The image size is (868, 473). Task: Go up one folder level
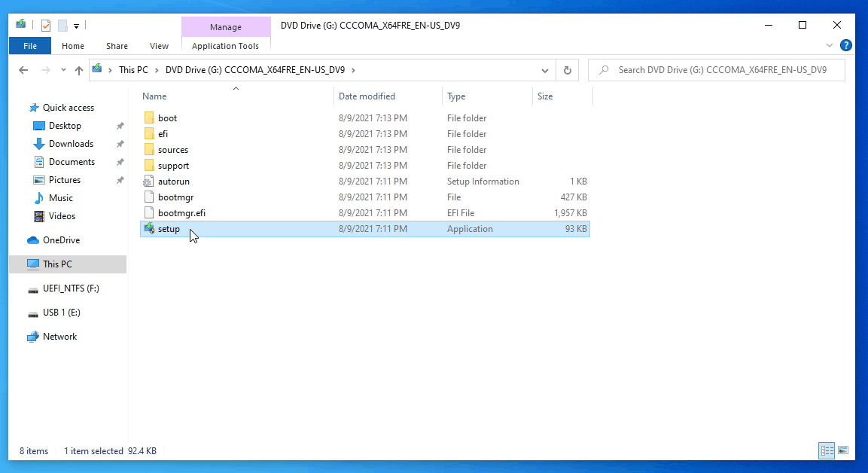pos(78,70)
